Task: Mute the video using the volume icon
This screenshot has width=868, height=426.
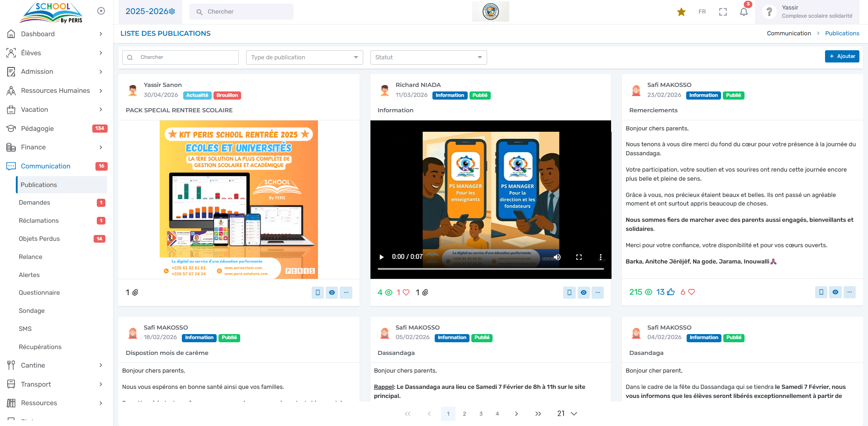Action: pyautogui.click(x=557, y=257)
